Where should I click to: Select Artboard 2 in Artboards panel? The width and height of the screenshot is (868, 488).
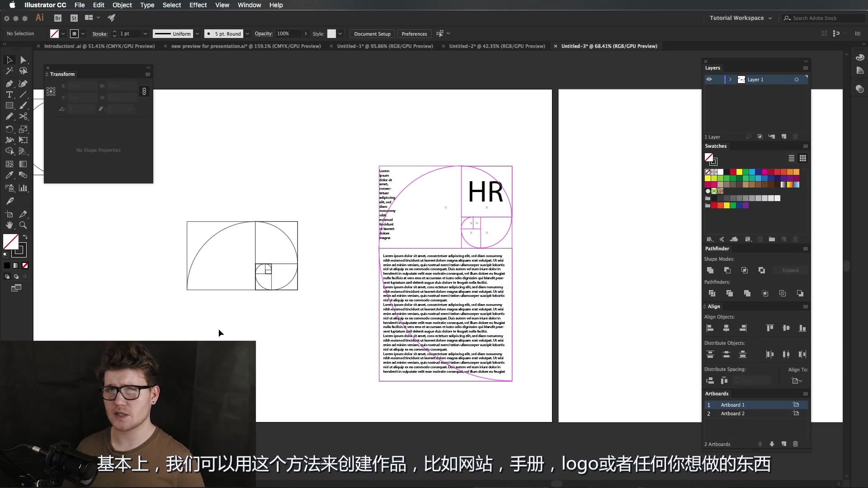(732, 413)
